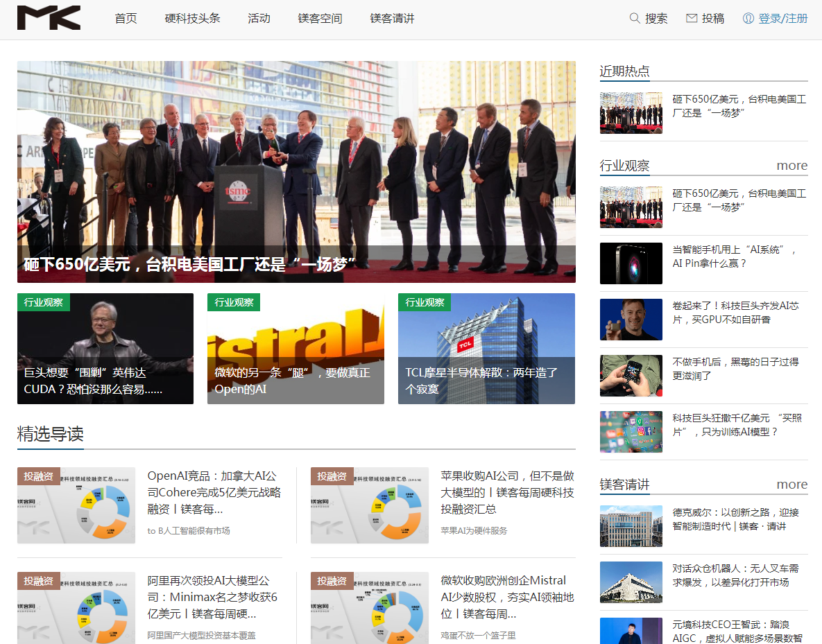Open the 阿里再次领投AI大模型公司 title
The image size is (822, 644).
212,598
